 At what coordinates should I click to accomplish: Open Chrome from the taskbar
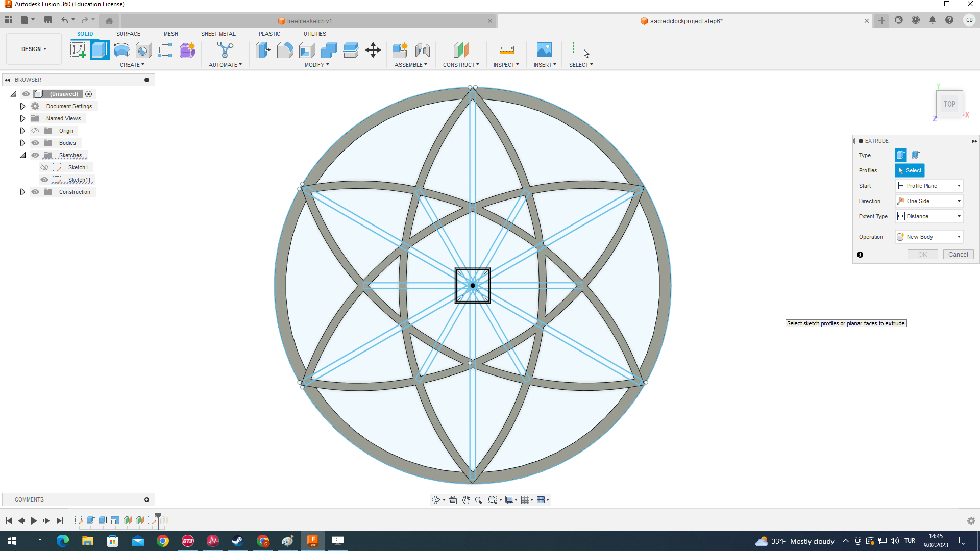(163, 541)
